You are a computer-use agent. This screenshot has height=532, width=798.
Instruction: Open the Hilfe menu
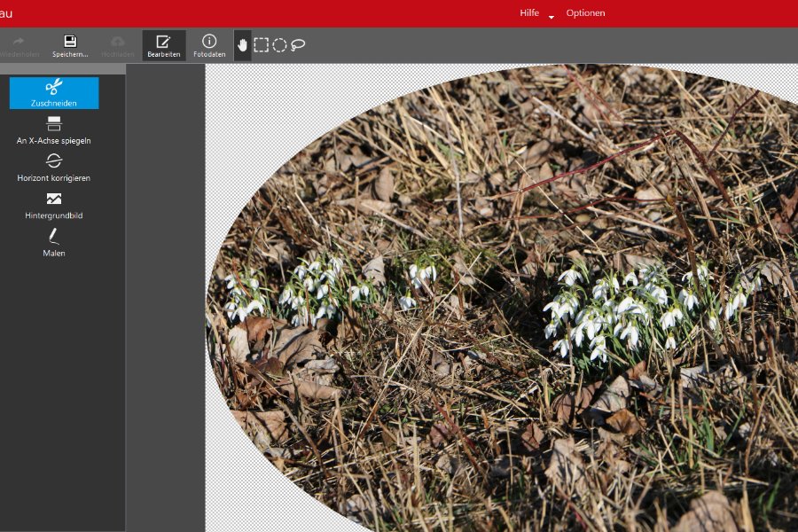pyautogui.click(x=529, y=13)
